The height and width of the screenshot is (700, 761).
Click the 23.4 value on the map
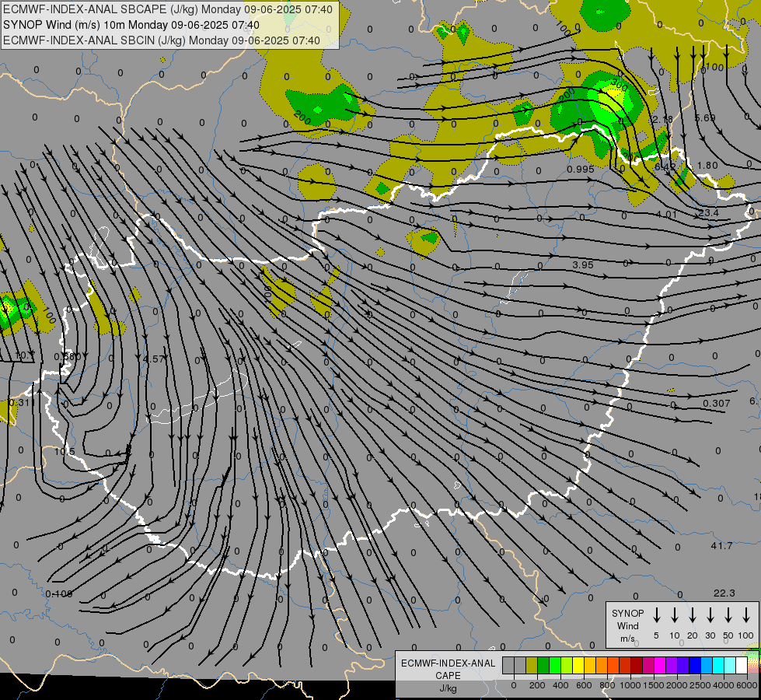pyautogui.click(x=709, y=212)
